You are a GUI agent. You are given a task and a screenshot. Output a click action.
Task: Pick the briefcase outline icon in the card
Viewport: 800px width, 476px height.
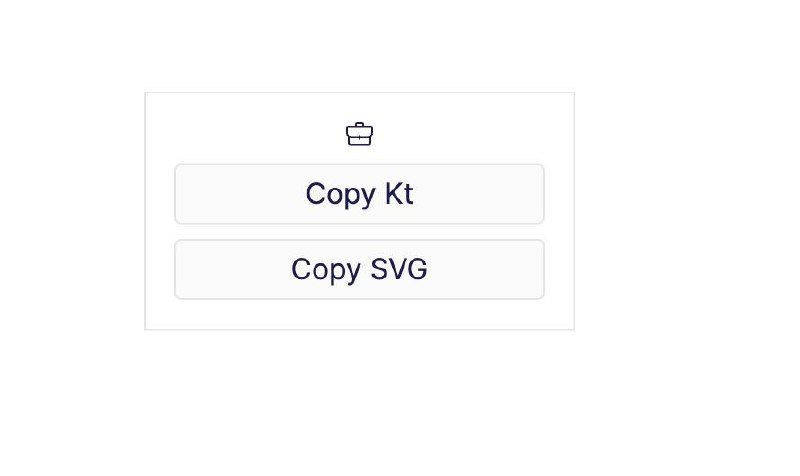point(359,134)
